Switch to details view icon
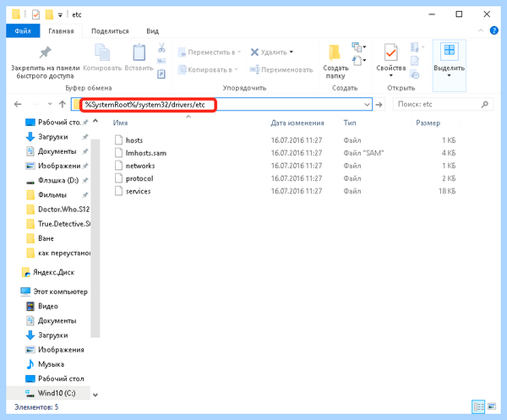Screen dimensions: 507x420 point(478,406)
